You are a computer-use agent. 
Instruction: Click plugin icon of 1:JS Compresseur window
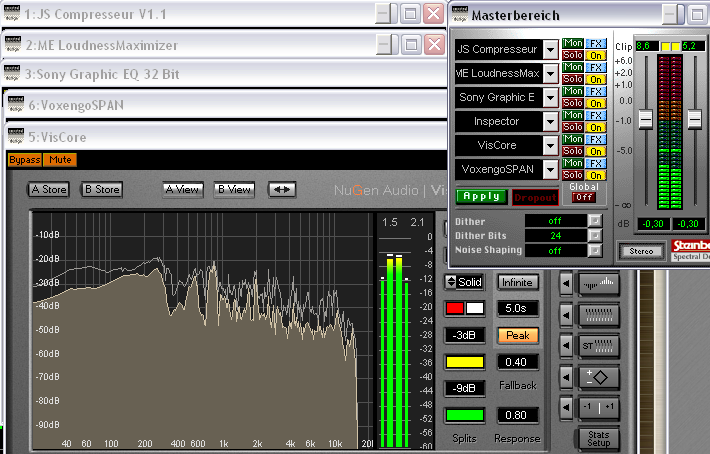12,14
